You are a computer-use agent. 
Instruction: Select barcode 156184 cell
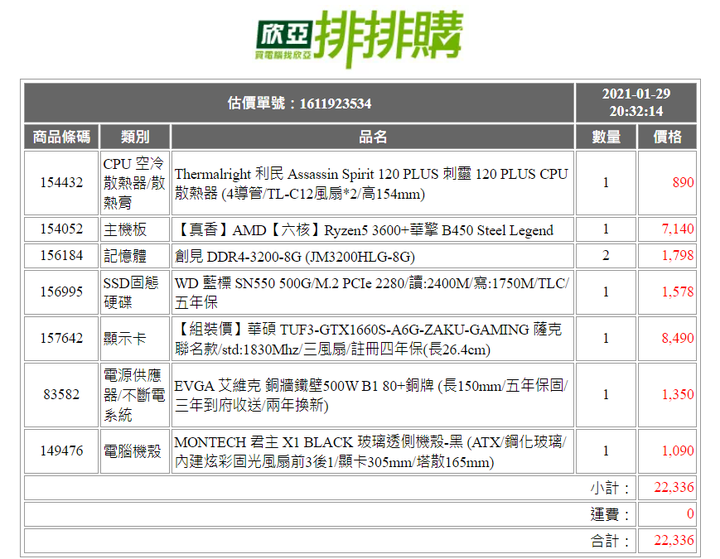62,255
